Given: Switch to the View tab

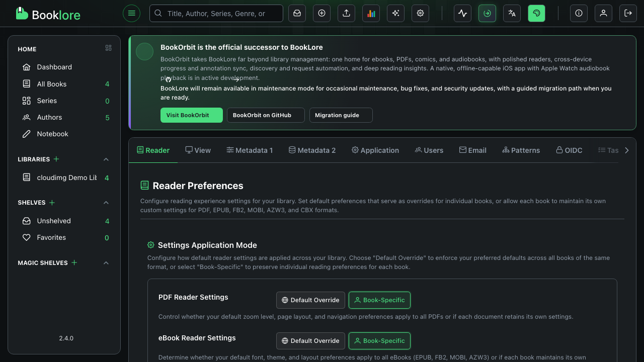Looking at the screenshot, I should [x=198, y=150].
